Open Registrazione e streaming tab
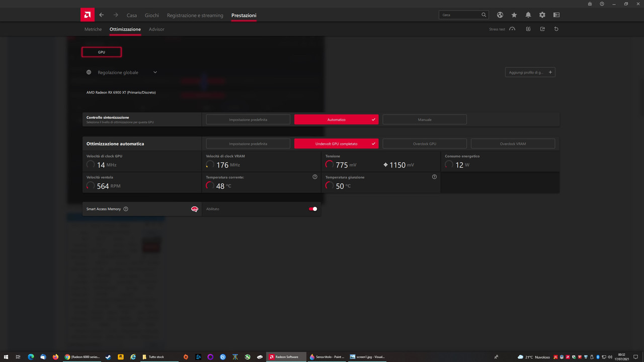This screenshot has width=644, height=362. [x=195, y=16]
